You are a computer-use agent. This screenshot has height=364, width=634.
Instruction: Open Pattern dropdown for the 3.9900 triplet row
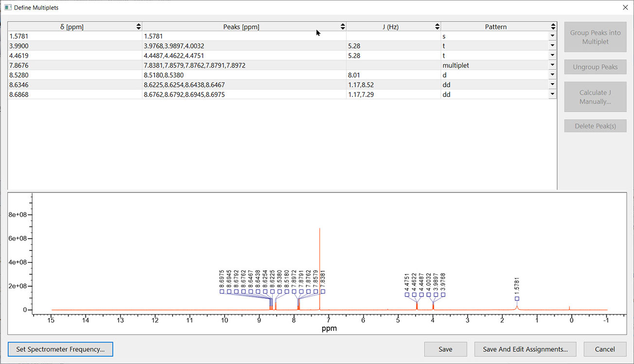552,46
